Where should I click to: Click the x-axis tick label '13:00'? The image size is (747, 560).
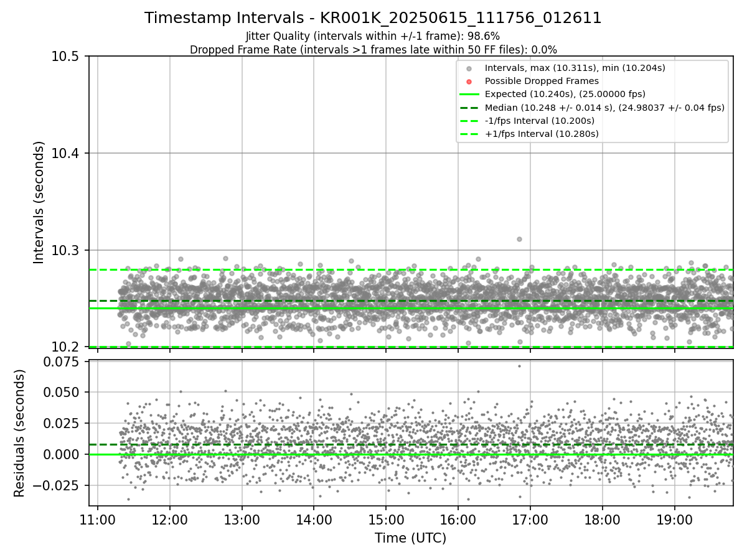coord(242,520)
